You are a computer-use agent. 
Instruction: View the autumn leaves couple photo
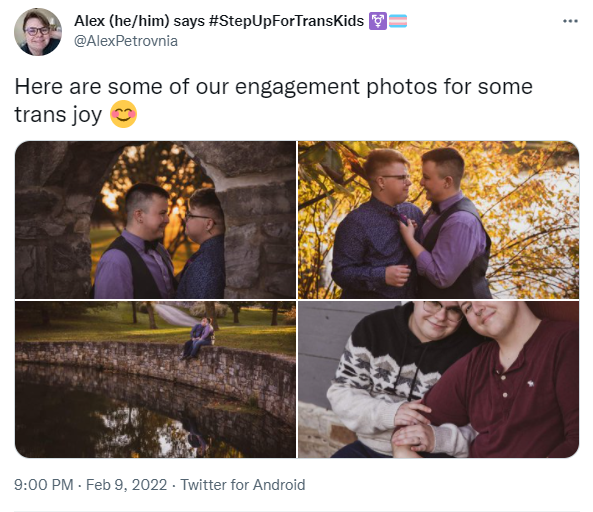pyautogui.click(x=439, y=220)
